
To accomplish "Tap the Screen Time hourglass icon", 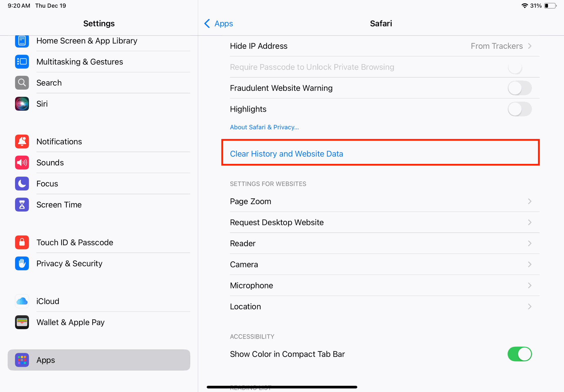I will tap(22, 205).
